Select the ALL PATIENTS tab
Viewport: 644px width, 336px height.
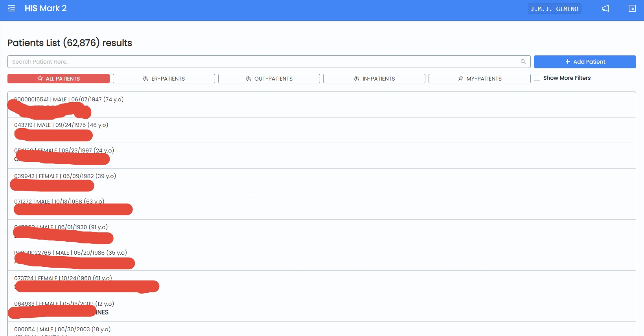pos(59,79)
